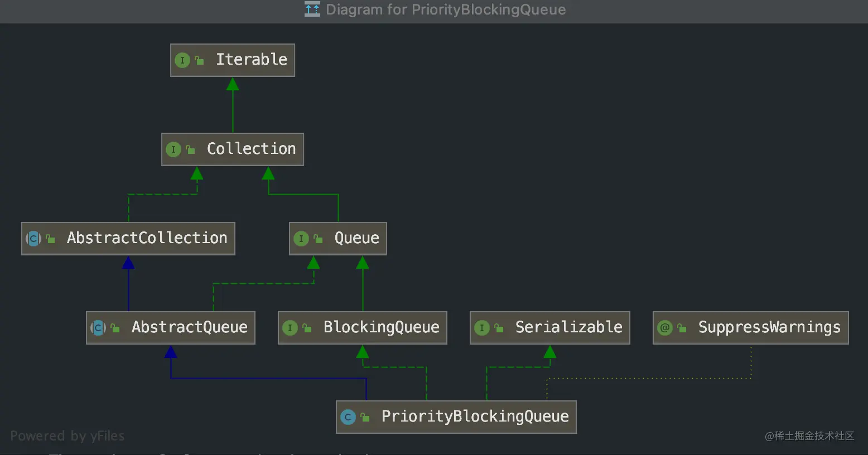The width and height of the screenshot is (868, 455).
Task: Select the Serializable interface node
Action: pyautogui.click(x=550, y=328)
